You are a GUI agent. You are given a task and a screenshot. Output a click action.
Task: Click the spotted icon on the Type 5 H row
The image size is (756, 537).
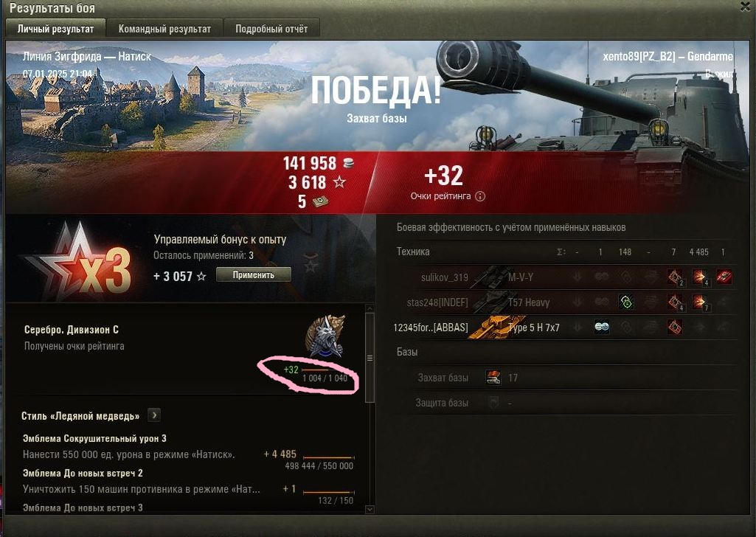tap(601, 327)
